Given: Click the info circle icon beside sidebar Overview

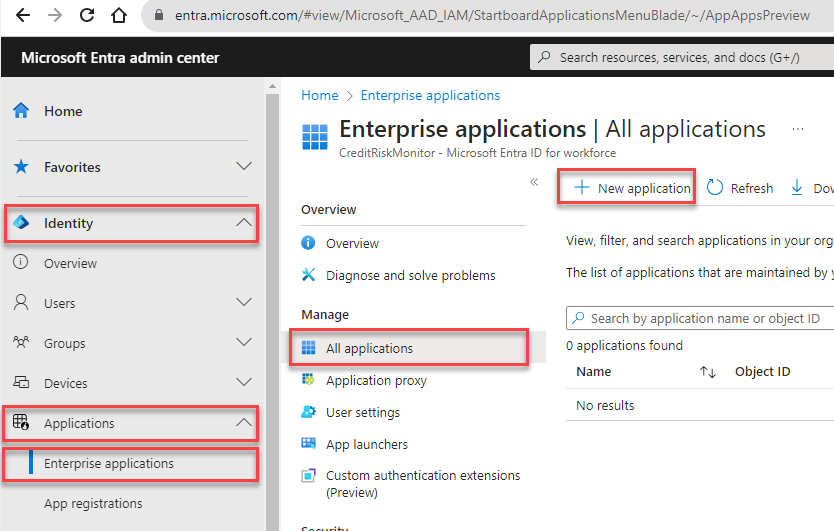Looking at the screenshot, I should point(20,262).
